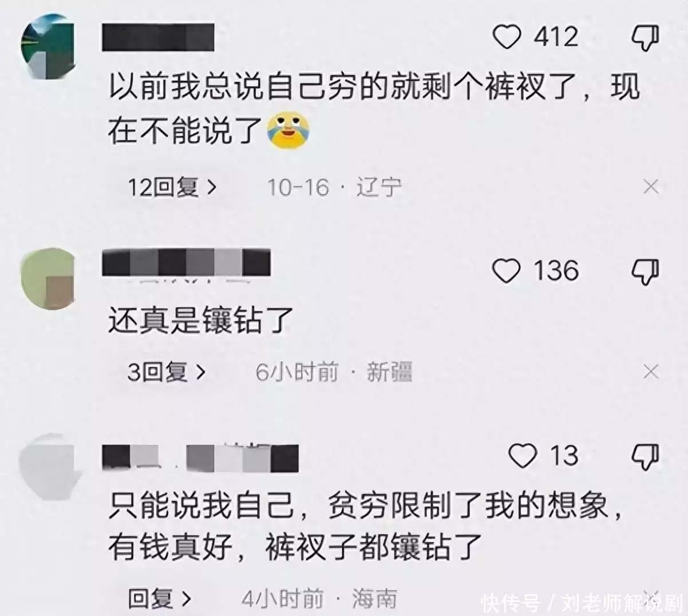The width and height of the screenshot is (688, 616).
Task: Select the comment text 还真是镶钻了
Action: [201, 320]
